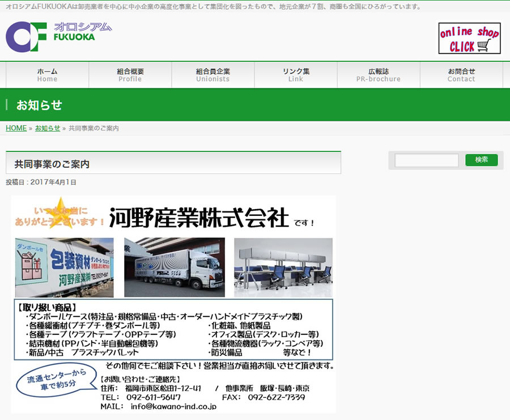Click the お知らせ green page title
This screenshot has width=510, height=420.
point(39,105)
